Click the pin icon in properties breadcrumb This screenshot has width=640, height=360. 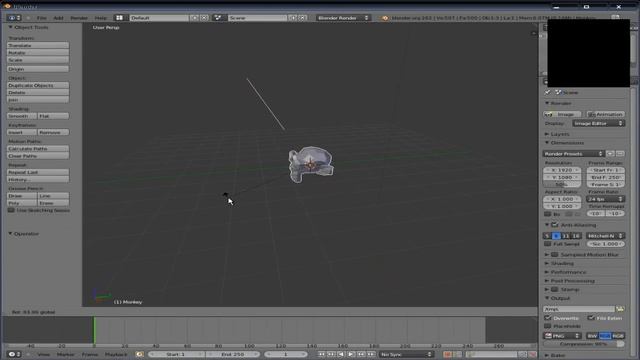(x=547, y=93)
